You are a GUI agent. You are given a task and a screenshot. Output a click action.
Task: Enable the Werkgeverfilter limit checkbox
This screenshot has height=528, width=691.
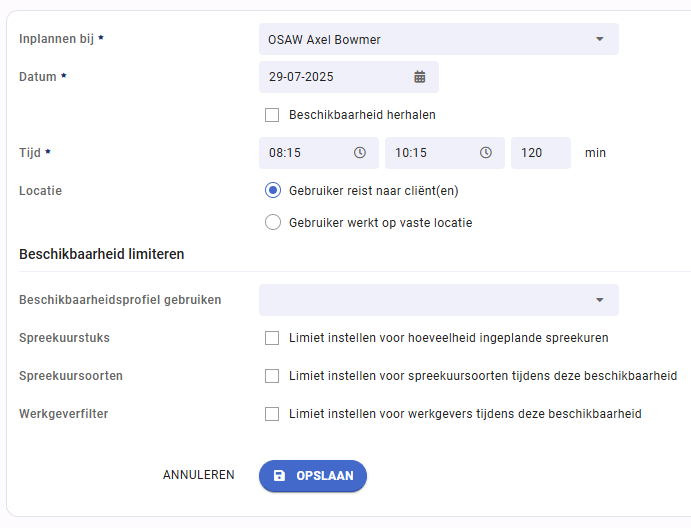coord(272,414)
